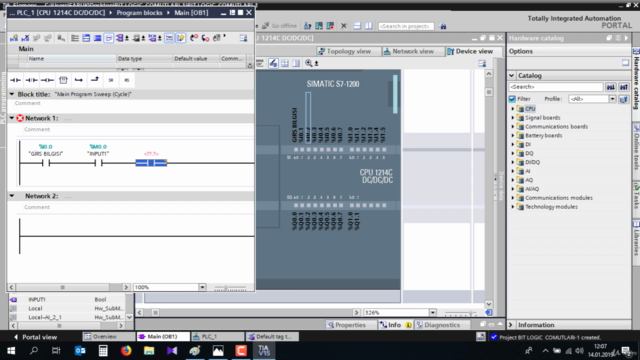Open accessible devices icon in main toolbar
The width and height of the screenshot is (640, 360).
tap(307, 26)
